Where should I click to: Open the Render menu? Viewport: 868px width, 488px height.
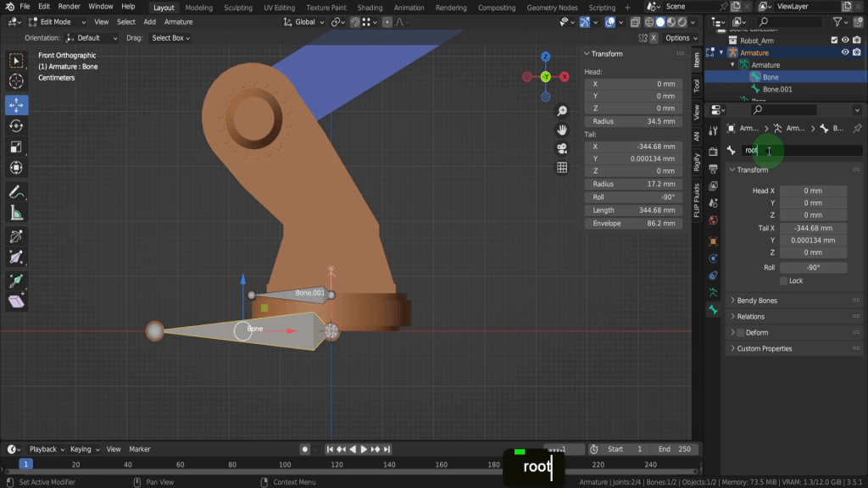pos(69,7)
